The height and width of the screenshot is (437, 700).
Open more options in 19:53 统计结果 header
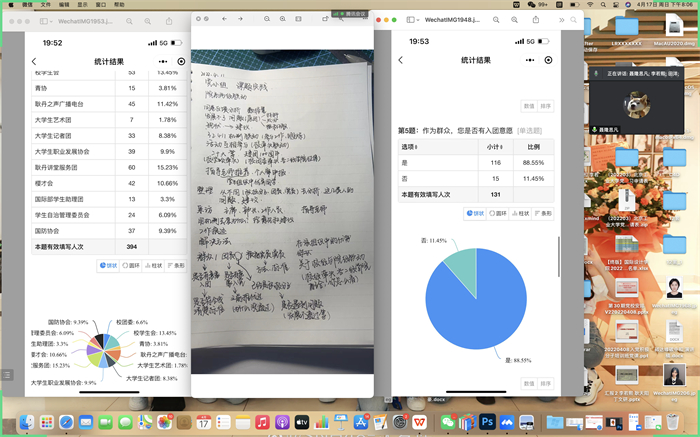point(530,60)
